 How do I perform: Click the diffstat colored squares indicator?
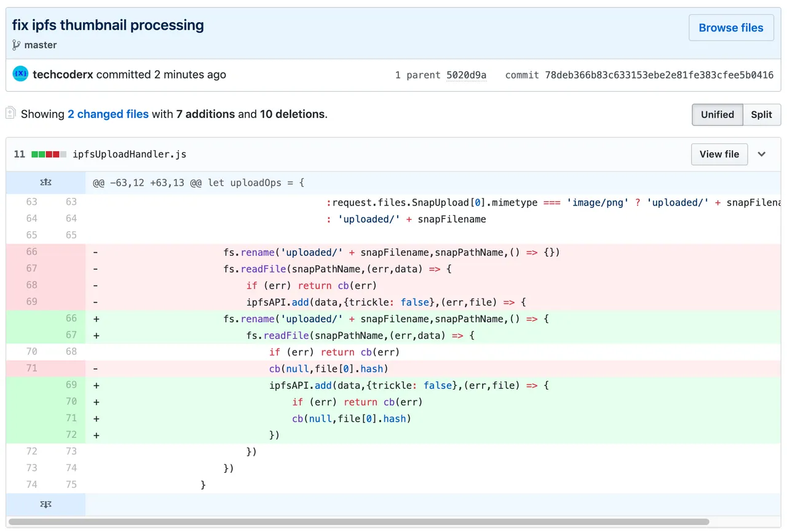tap(49, 154)
